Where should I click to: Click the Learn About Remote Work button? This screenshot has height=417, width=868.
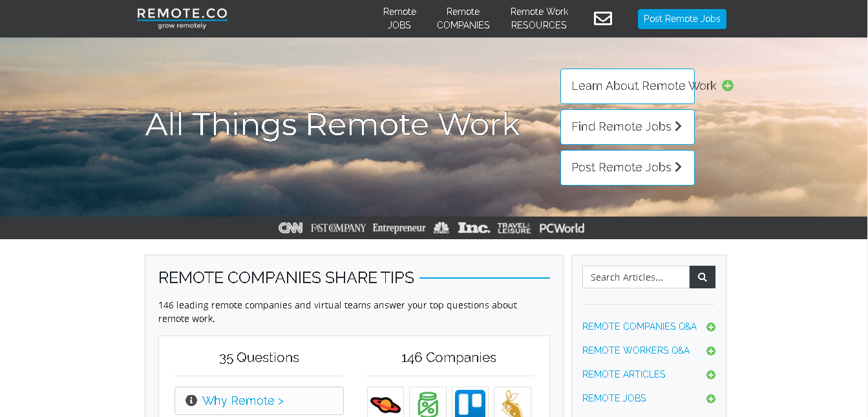coord(628,86)
